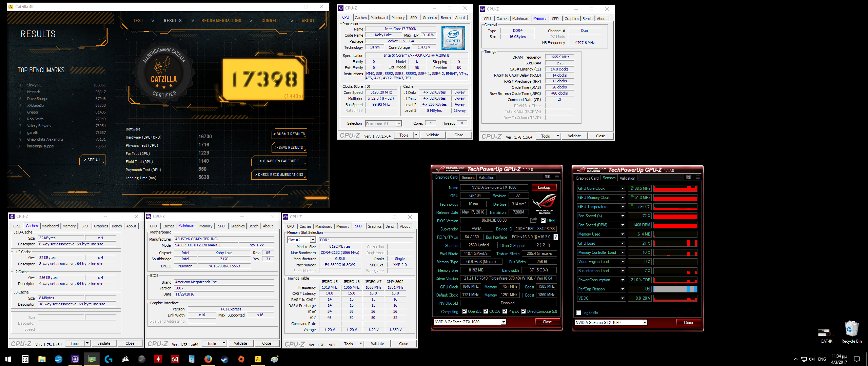Screen dimensions: 868x366
Task: Expand the PerfCap Reason sensor dropdown
Action: [623, 289]
